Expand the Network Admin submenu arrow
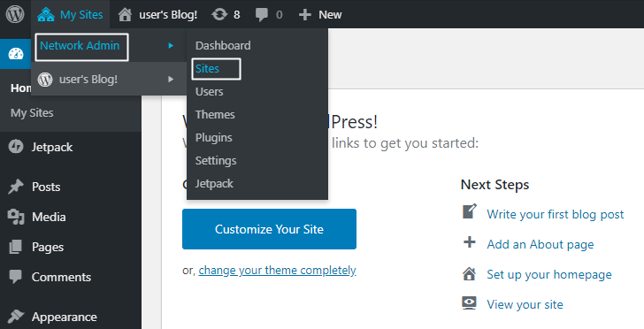644x329 pixels. [x=171, y=46]
